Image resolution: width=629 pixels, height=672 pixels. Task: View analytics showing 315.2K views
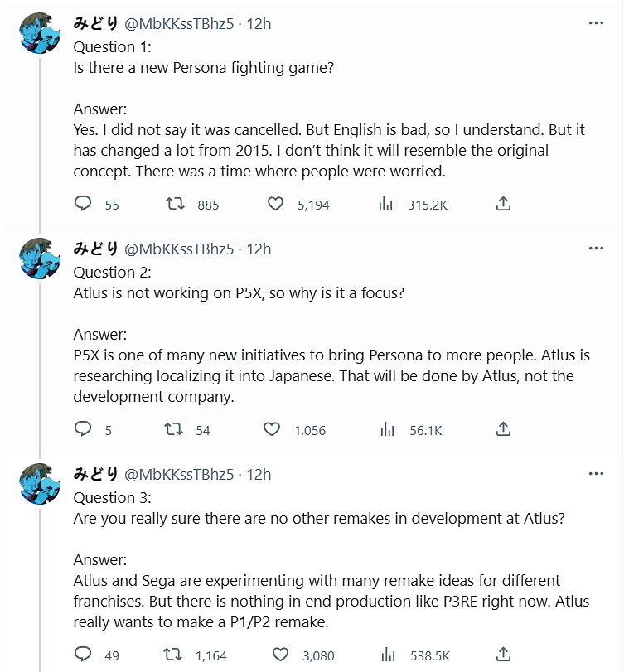[385, 204]
